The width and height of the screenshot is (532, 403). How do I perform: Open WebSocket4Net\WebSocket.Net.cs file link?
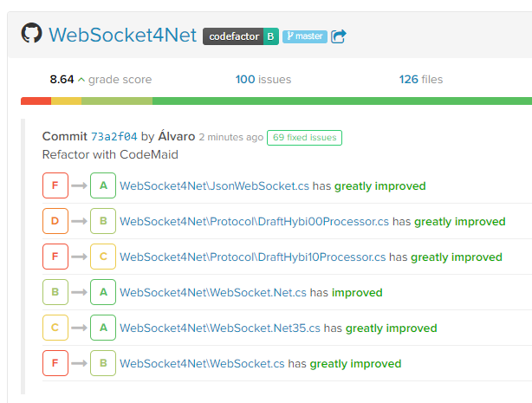pos(213,293)
